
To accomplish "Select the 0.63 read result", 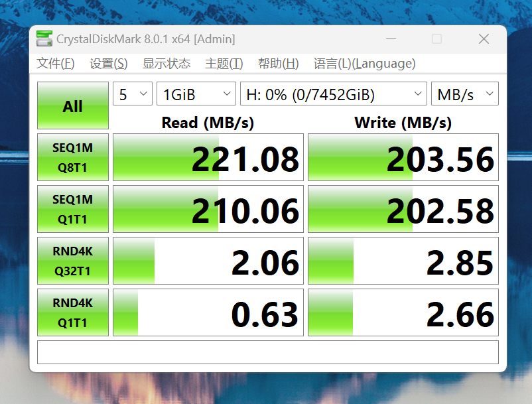I will [208, 312].
